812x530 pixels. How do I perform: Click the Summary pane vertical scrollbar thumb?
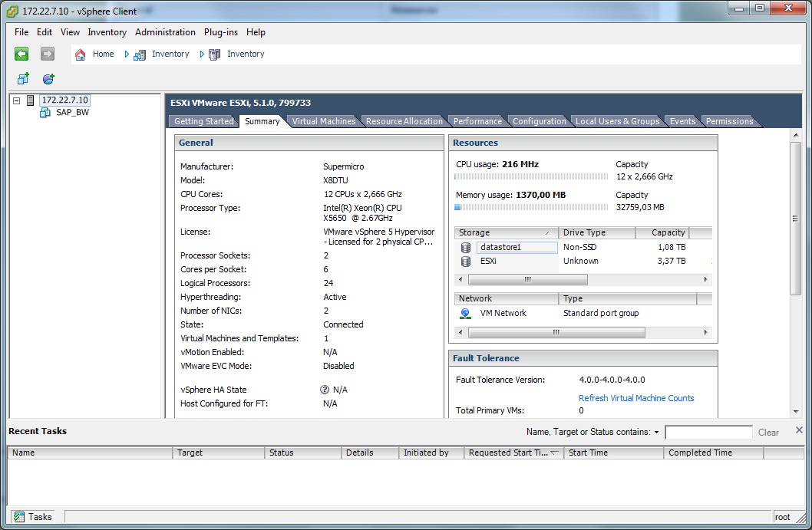tap(795, 219)
